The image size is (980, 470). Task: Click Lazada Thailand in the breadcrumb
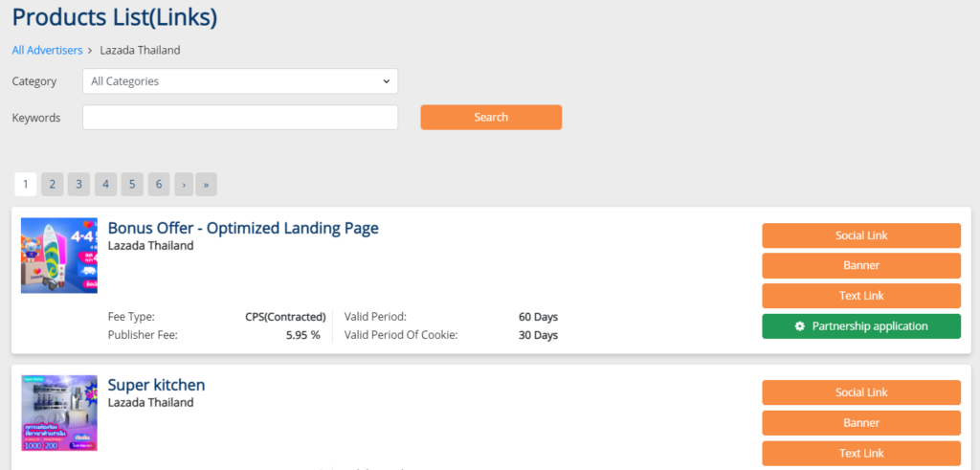tap(140, 50)
